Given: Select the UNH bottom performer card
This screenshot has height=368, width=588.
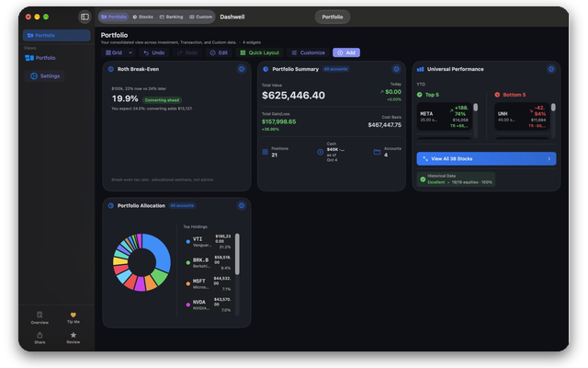Looking at the screenshot, I should pyautogui.click(x=522, y=117).
